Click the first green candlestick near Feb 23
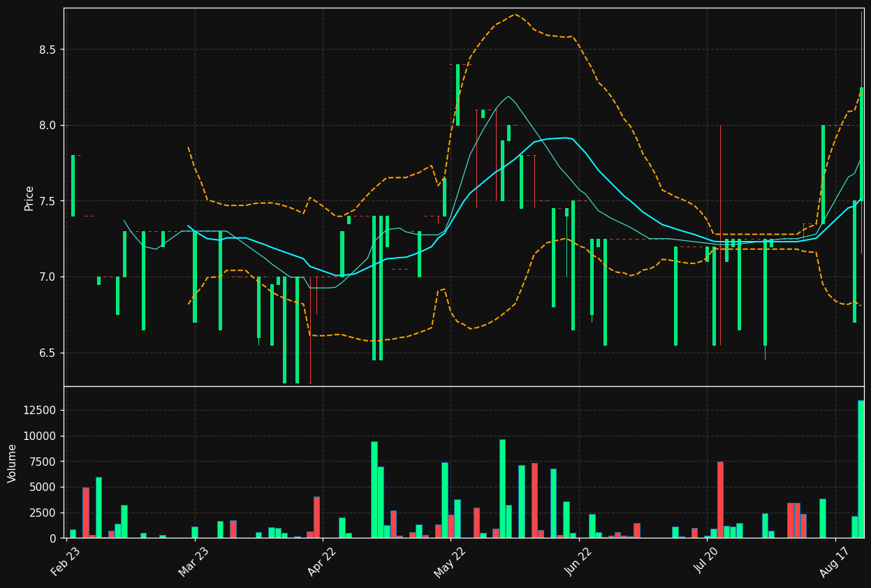Image resolution: width=871 pixels, height=588 pixels. point(73,186)
